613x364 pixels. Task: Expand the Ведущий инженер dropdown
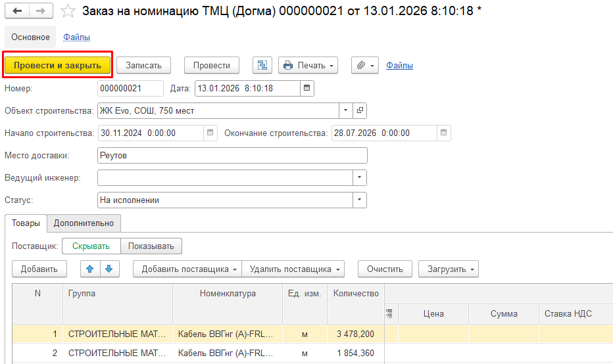click(360, 177)
